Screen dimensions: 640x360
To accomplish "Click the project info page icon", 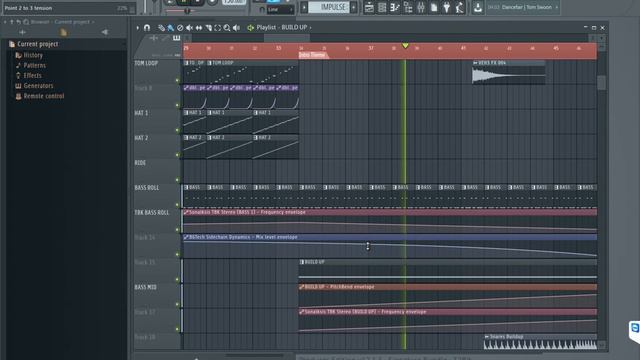I will [434, 7].
